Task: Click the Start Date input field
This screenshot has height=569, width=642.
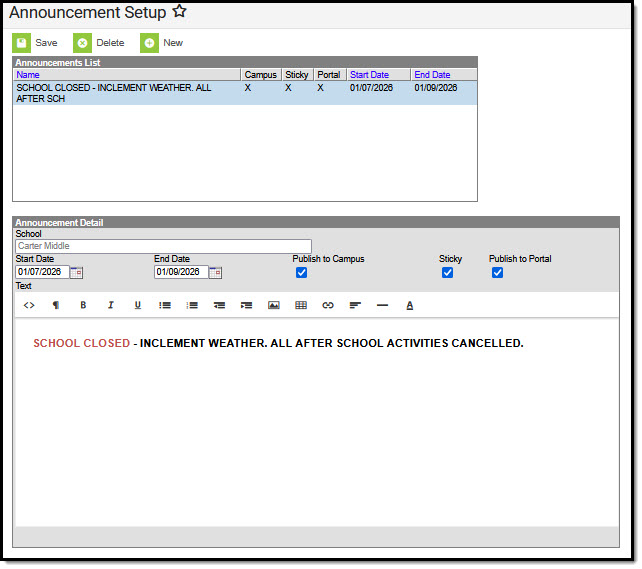Action: click(42, 272)
